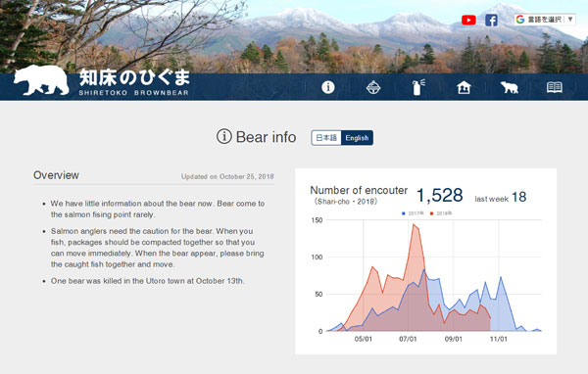Open the YouTube channel icon
The height and width of the screenshot is (374, 588).
(468, 20)
